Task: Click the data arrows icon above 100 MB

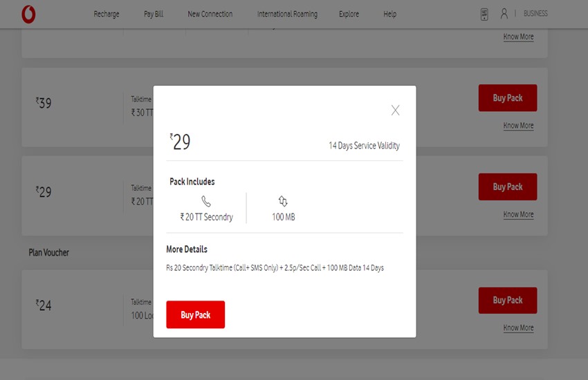Action: click(283, 201)
